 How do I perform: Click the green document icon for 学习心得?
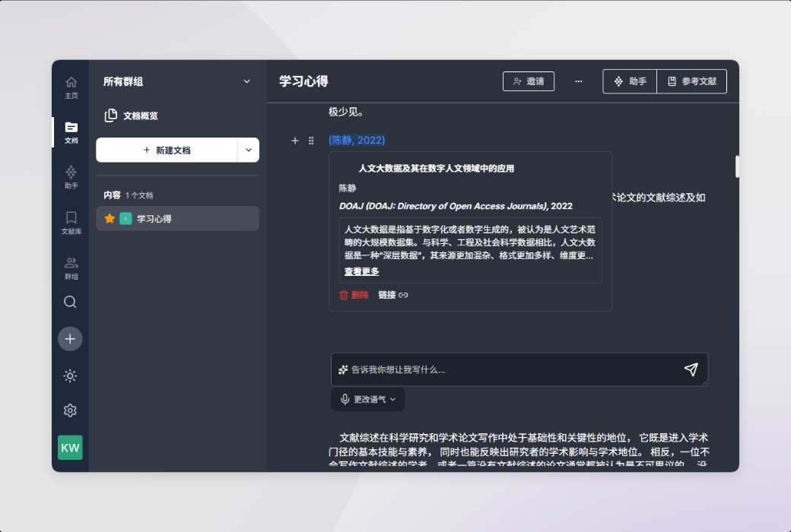coord(125,218)
